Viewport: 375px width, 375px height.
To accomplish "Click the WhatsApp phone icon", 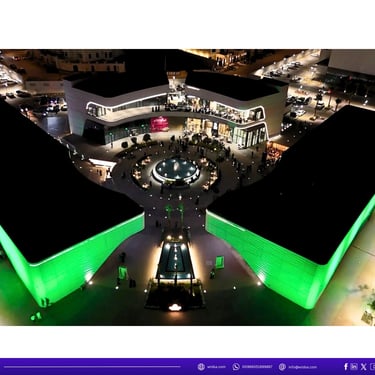I will [x=236, y=367].
